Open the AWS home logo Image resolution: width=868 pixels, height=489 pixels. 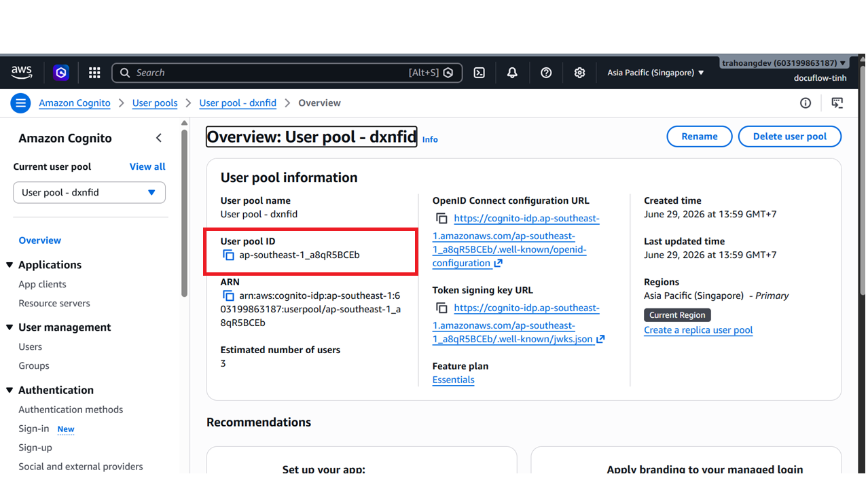pyautogui.click(x=22, y=72)
